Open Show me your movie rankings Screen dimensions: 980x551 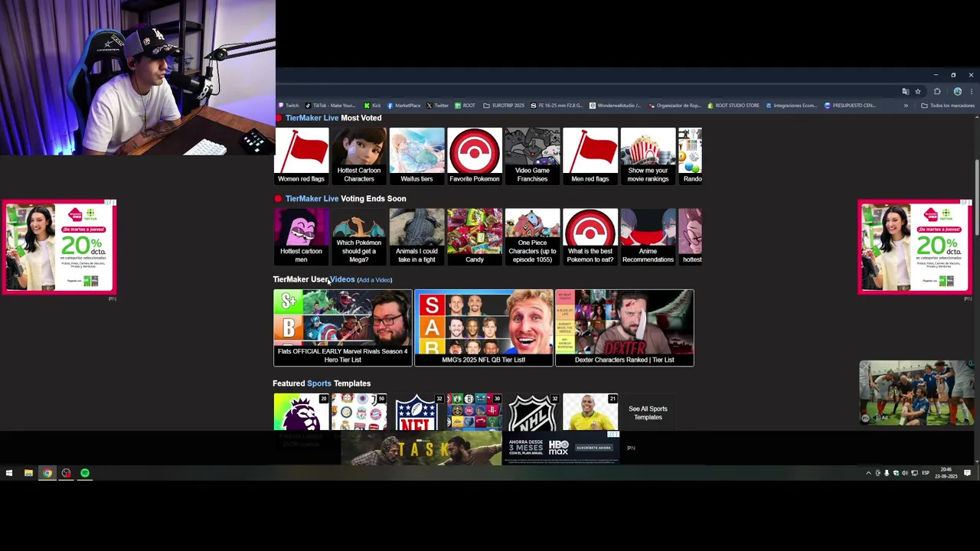pos(648,156)
